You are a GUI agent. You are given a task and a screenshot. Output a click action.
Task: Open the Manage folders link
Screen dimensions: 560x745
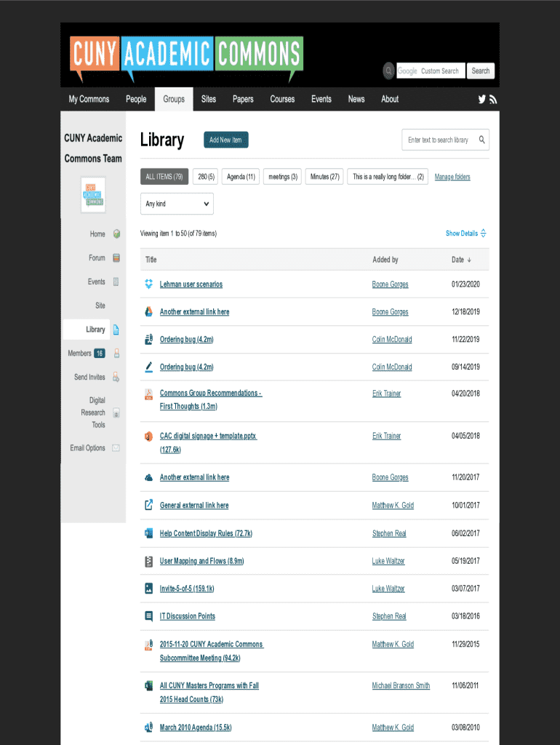coord(452,177)
